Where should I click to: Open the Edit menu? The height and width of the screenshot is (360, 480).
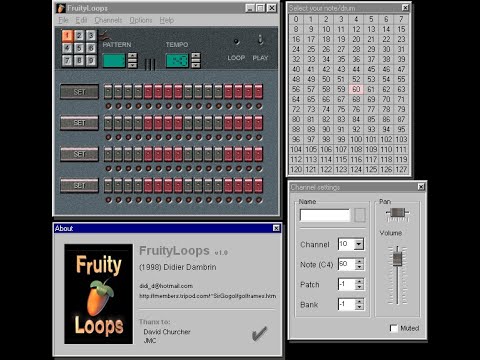pyautogui.click(x=81, y=20)
